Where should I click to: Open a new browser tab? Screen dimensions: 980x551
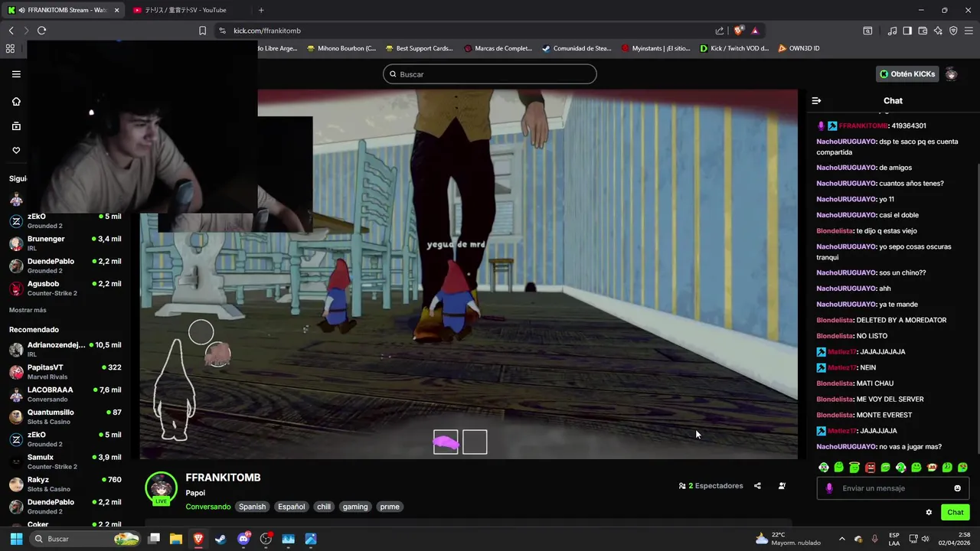pyautogui.click(x=261, y=10)
